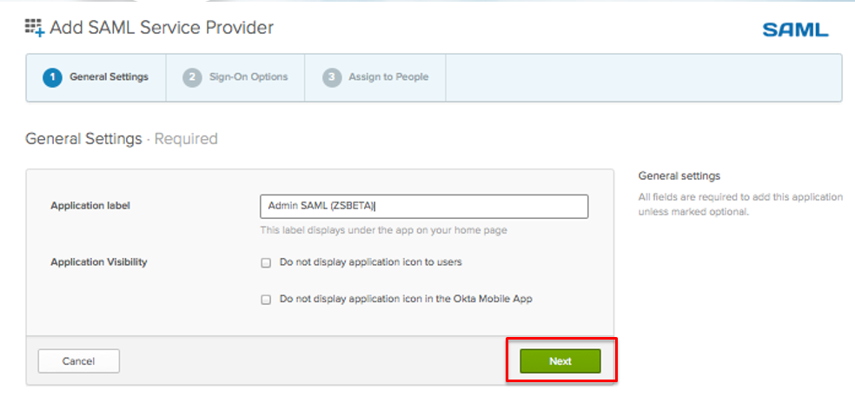Screen dimensions: 855x403
Task: Click the 'Application Visibility' caption
Action: click(x=99, y=262)
